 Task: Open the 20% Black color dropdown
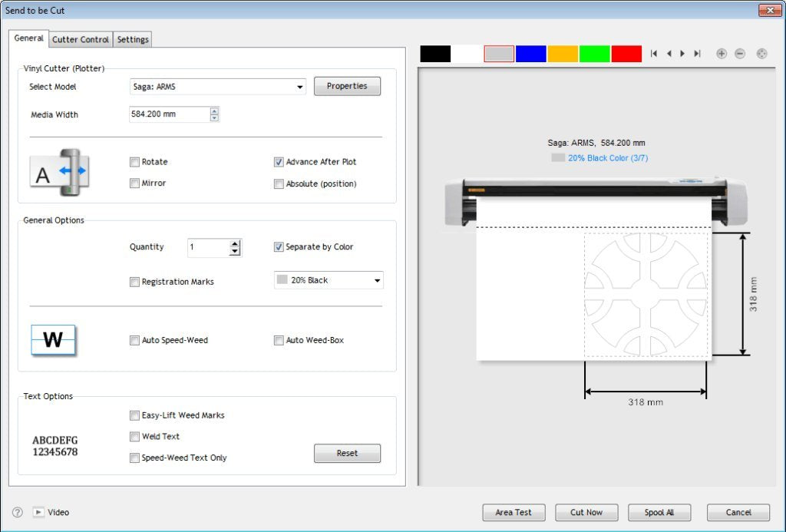tap(377, 279)
